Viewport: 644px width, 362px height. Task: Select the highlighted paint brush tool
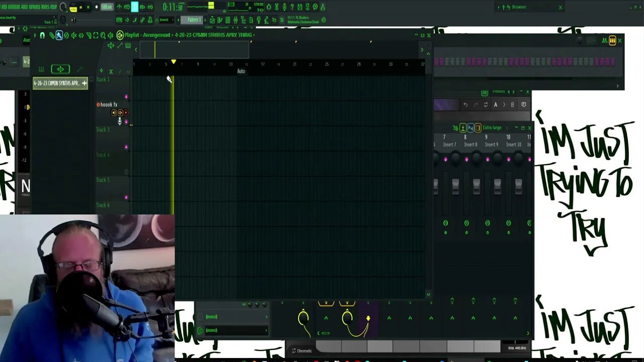59,35
